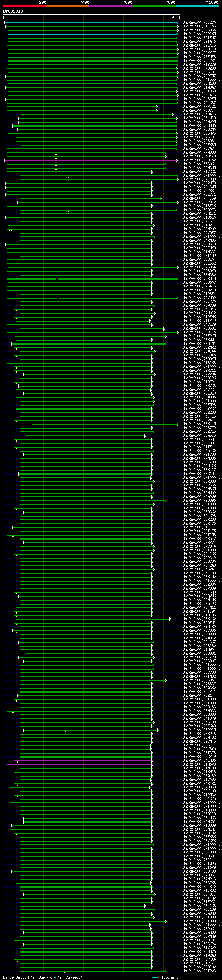This screenshot has width=222, height=980.
Task: Select hit UniRef100_C4RM85
Action: click(x=199, y=241)
